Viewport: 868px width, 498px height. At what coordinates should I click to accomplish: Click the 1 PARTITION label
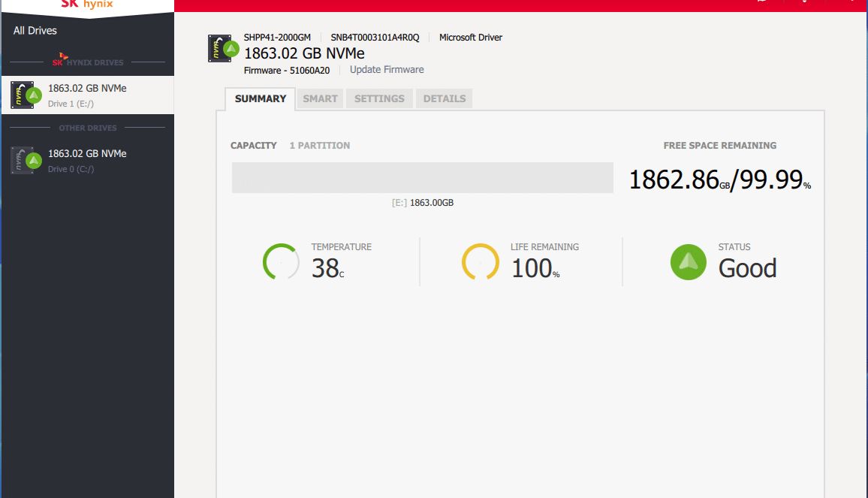(x=319, y=146)
